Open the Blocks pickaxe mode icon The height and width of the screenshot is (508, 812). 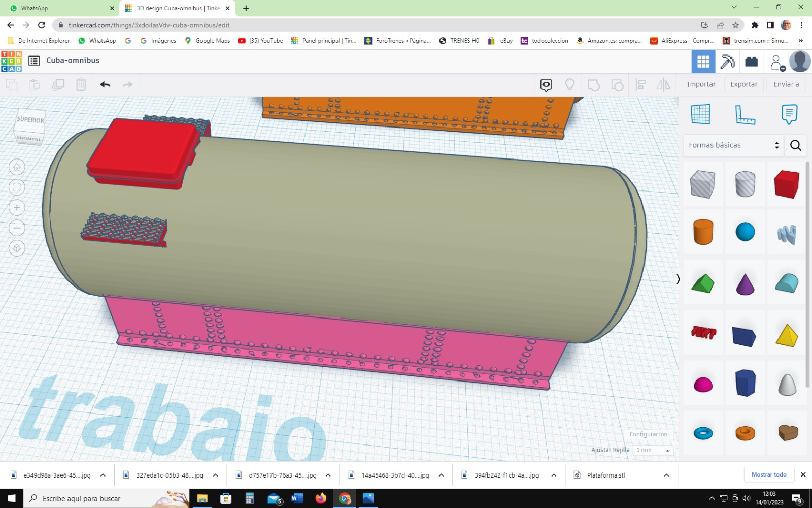coord(728,61)
